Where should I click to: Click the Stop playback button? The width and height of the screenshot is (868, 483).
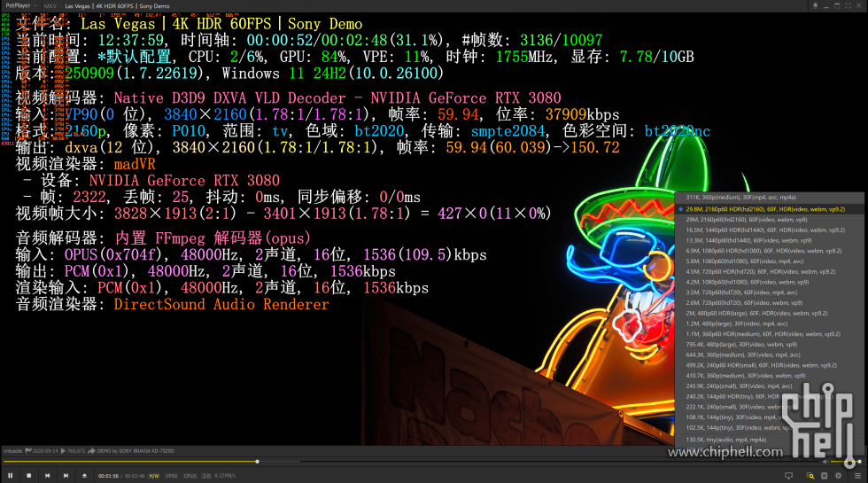pos(28,476)
